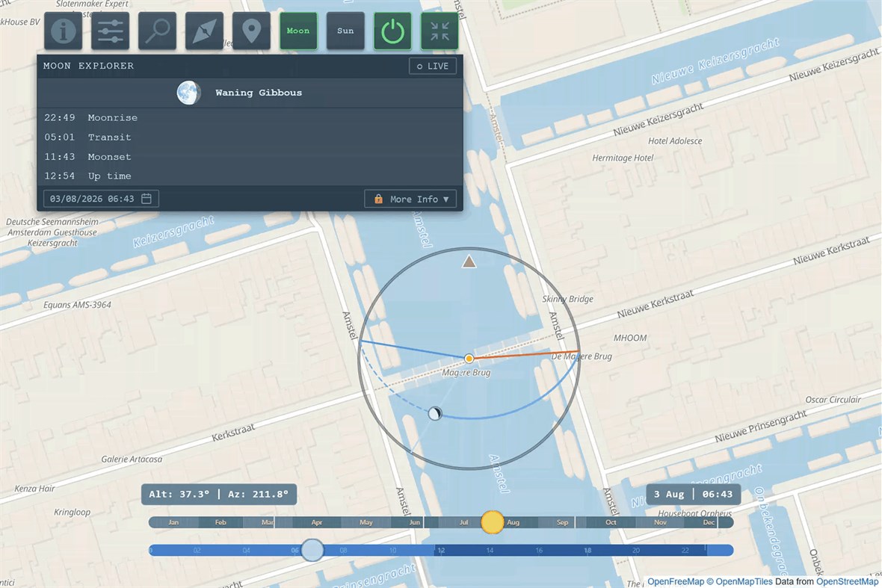Click Apr on the month timeline
The height and width of the screenshot is (588, 882).
click(317, 522)
